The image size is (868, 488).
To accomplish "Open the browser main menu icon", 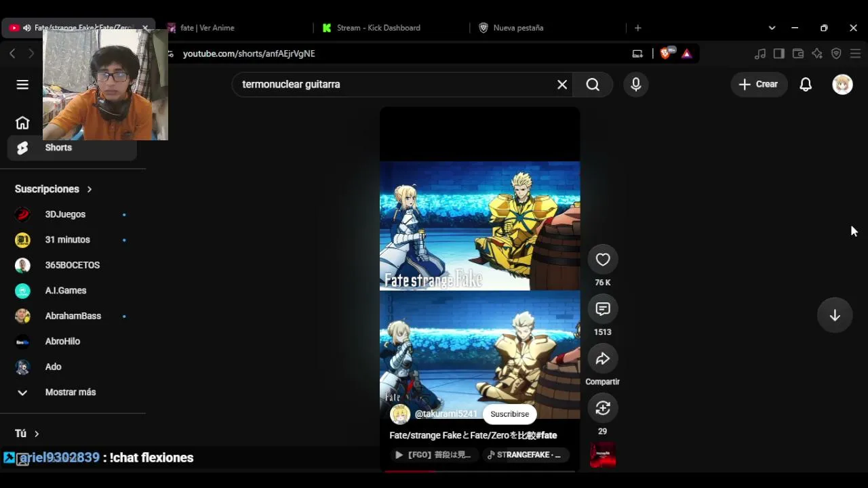I will pyautogui.click(x=856, y=54).
